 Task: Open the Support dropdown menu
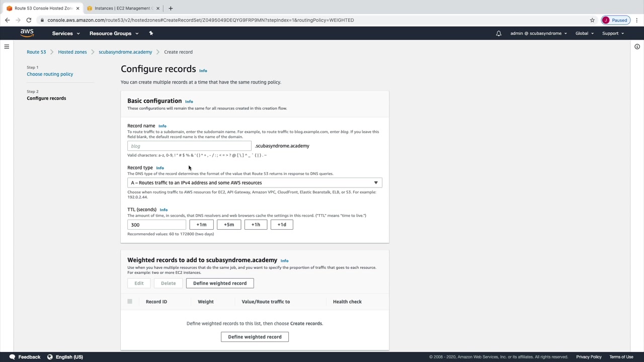point(613,33)
